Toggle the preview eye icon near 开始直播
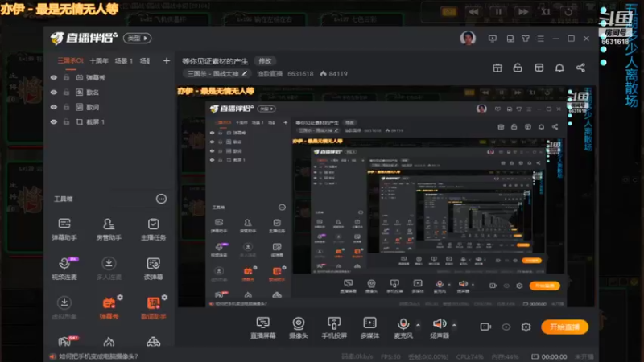 [506, 327]
